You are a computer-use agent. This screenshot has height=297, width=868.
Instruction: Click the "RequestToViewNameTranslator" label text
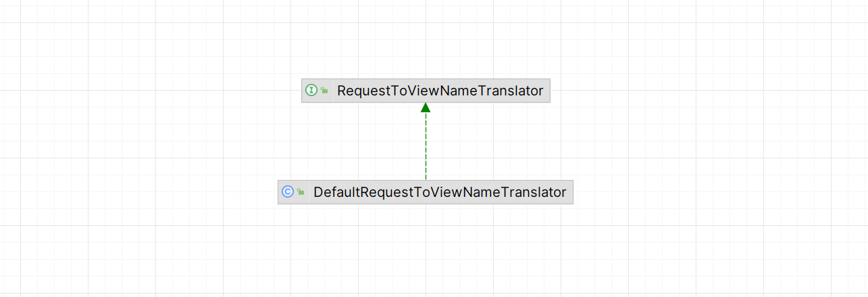click(440, 90)
